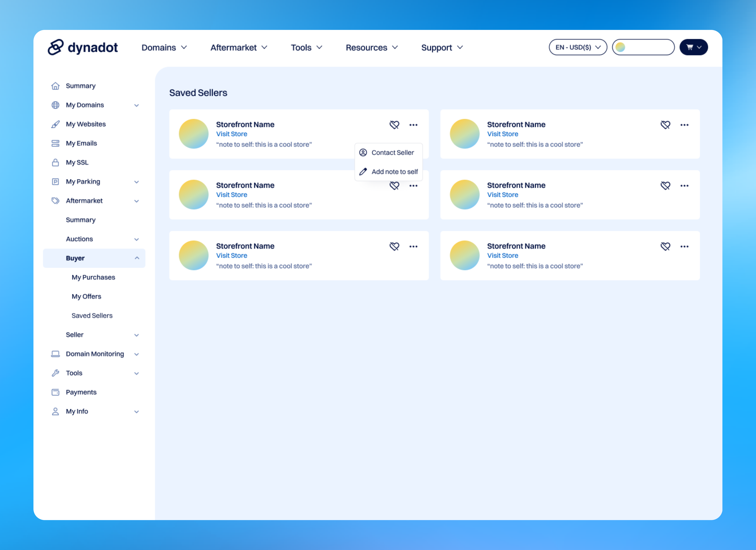Click Visit Store on the middle-left card
Viewport: 756px width, 550px height.
click(x=232, y=195)
